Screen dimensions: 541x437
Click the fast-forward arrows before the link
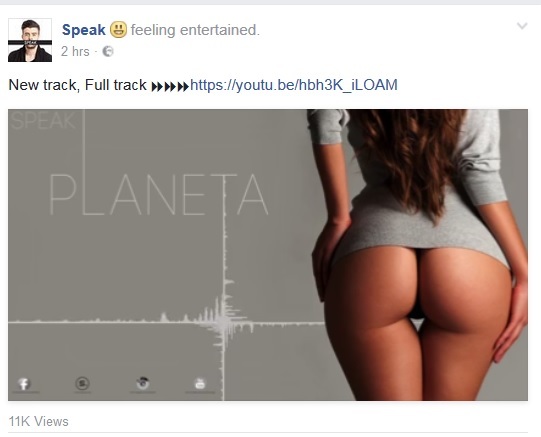[x=170, y=86]
